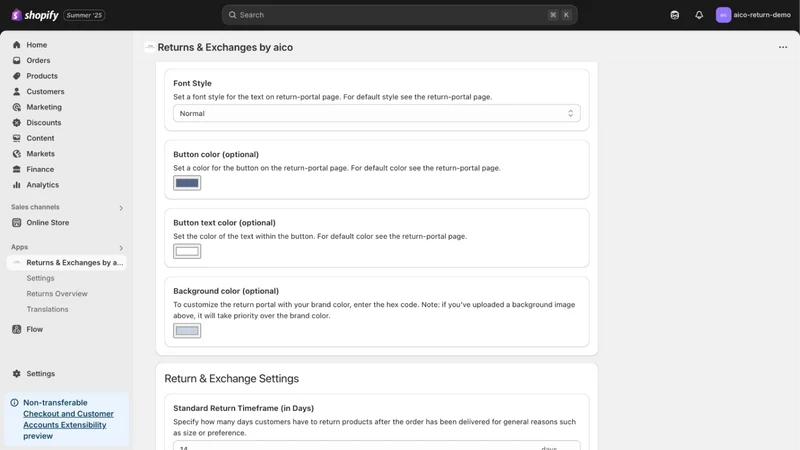Open the notifications bell
Image resolution: width=800 pixels, height=450 pixels.
pos(699,15)
